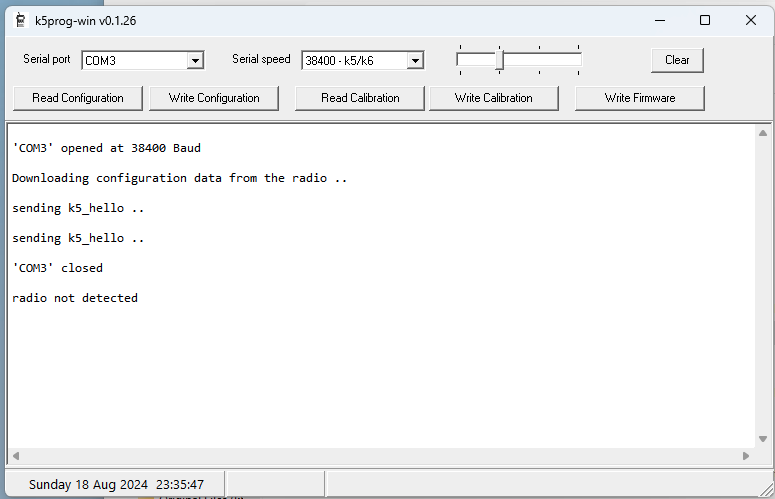Click the log's scroll right arrow
Viewport: 775px width, 499px height.
click(746, 456)
